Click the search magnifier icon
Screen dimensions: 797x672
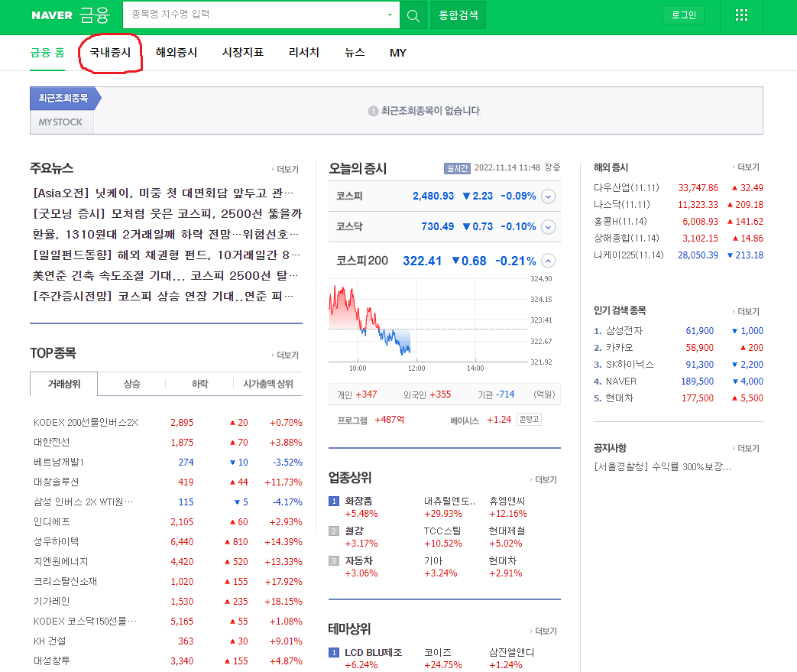(413, 15)
